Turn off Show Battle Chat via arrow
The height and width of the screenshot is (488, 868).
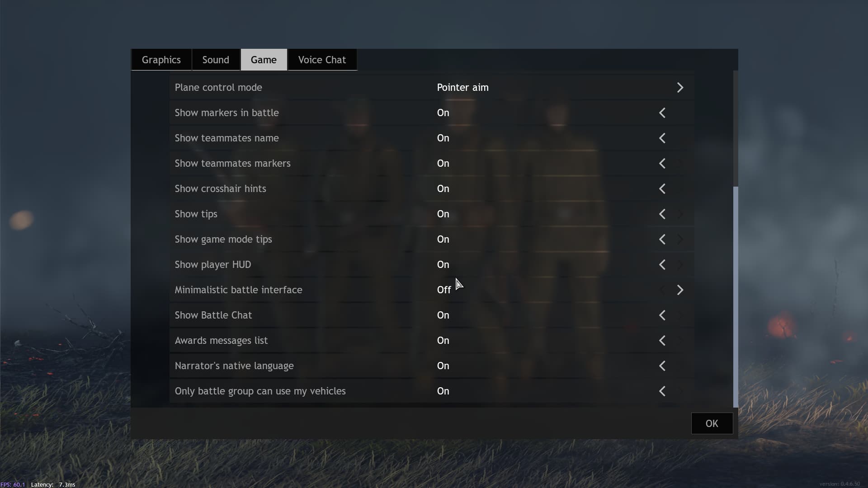coord(662,315)
